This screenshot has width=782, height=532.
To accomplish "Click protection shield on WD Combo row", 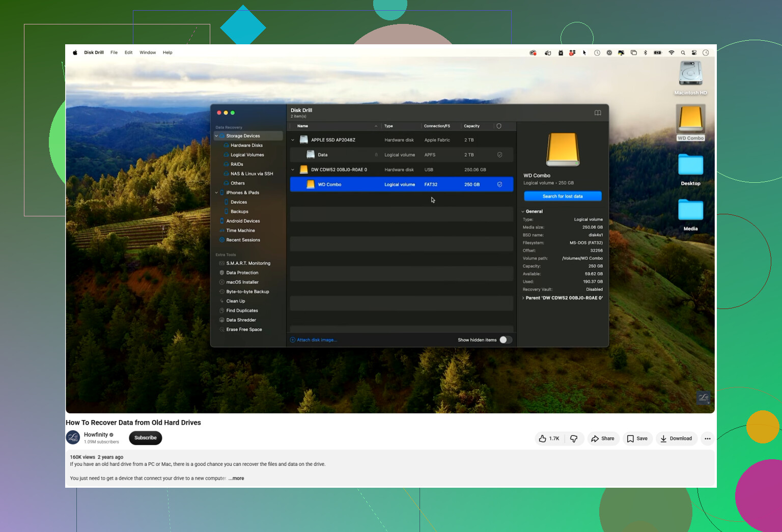I will point(499,185).
